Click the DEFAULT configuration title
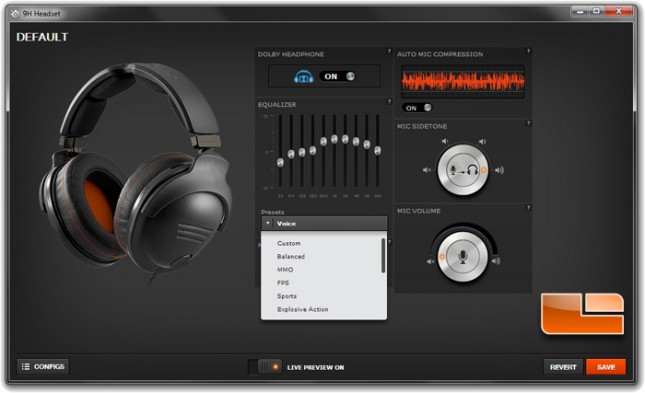The image size is (645, 393). click(x=42, y=37)
